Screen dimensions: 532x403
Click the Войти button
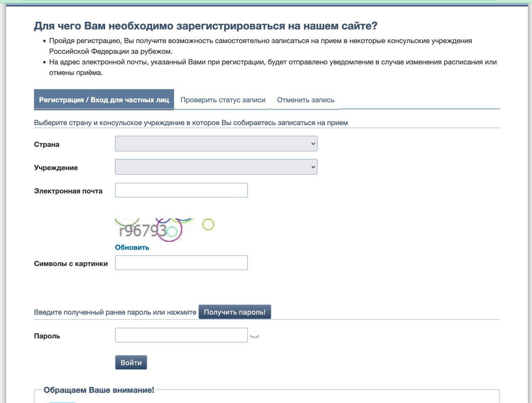pos(131,363)
